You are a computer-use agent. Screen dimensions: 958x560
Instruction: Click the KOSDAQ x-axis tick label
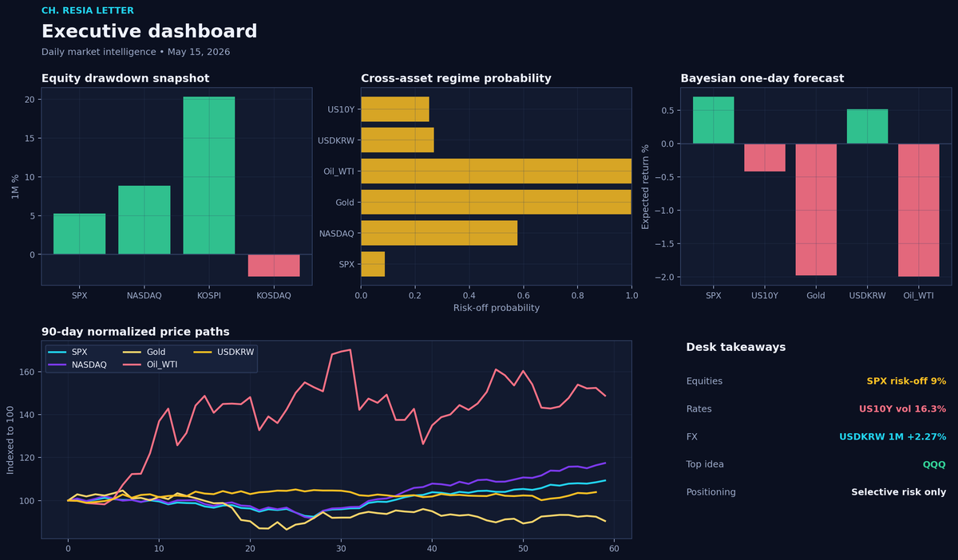274,295
